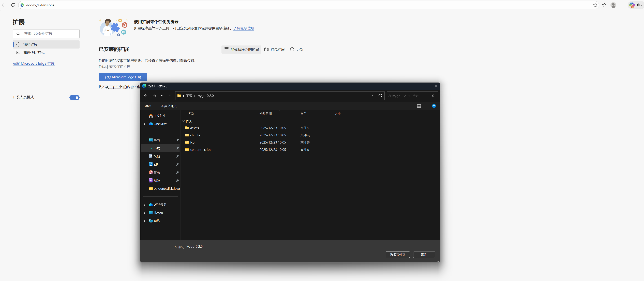Expand the OneDrive tree node

pos(144,124)
